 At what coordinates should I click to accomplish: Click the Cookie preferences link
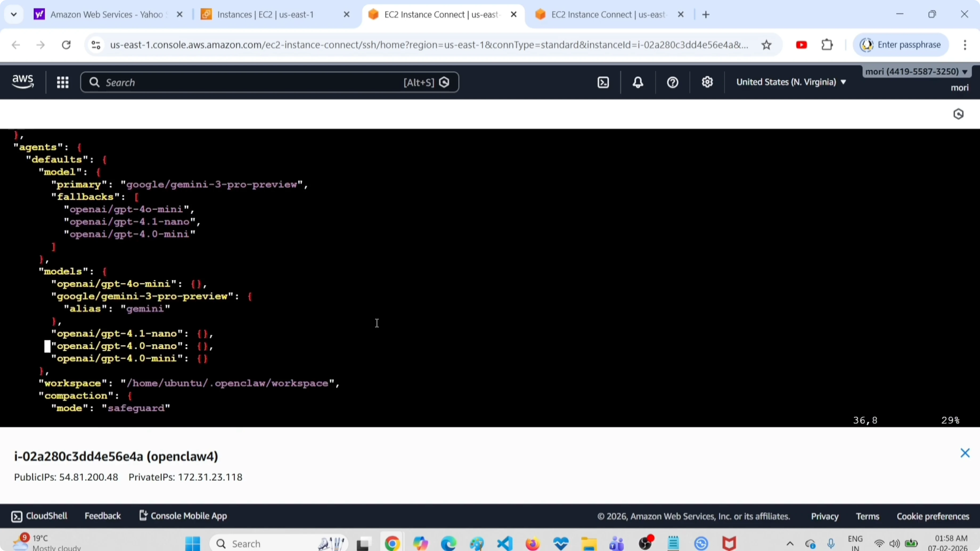click(933, 516)
